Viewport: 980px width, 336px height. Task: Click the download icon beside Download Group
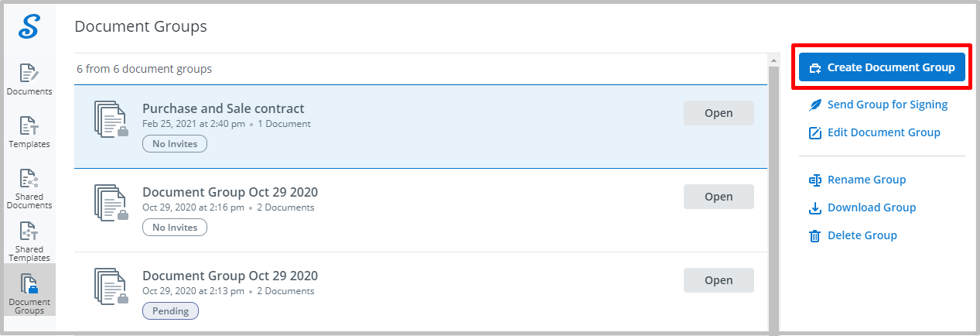click(x=814, y=207)
